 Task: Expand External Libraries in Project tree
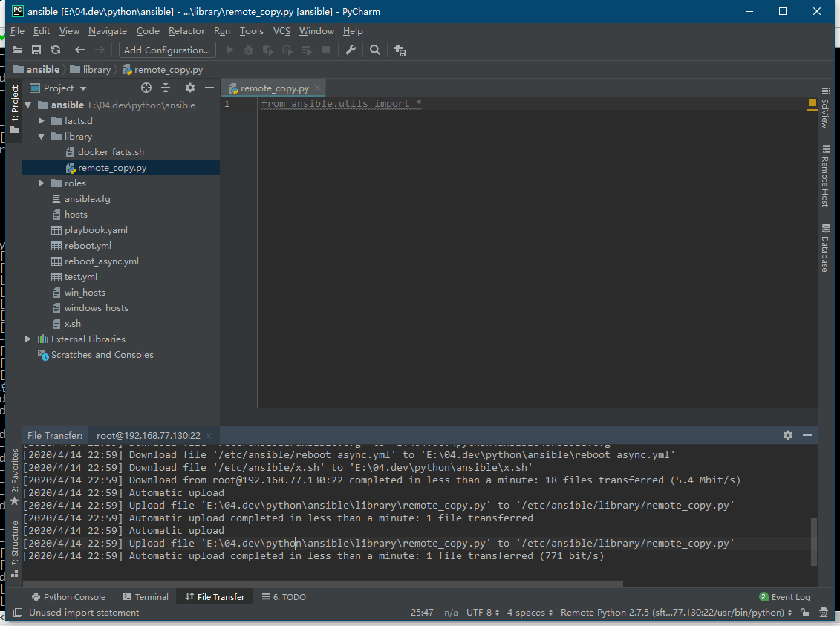[x=27, y=339]
